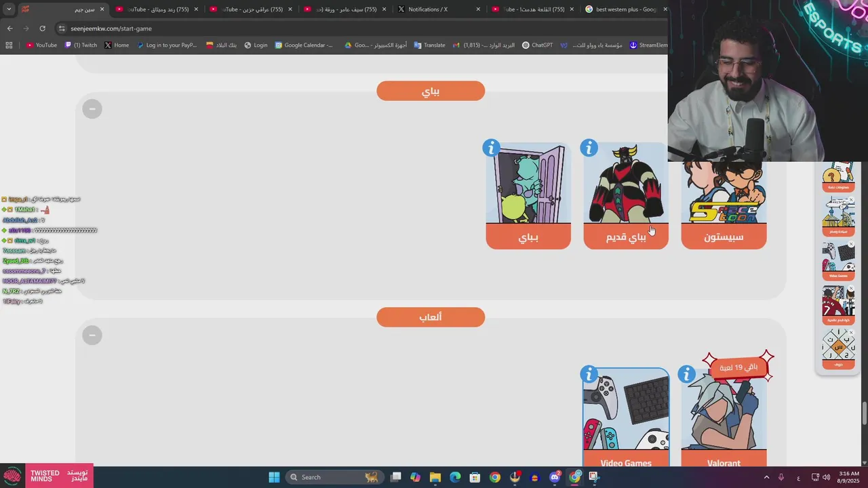
Task: Select the Valorant category card
Action: pos(724,418)
